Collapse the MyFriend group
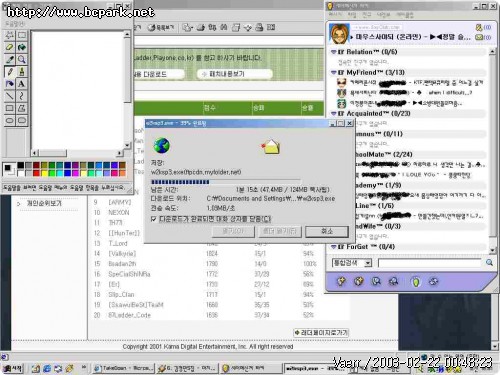The height and width of the screenshot is (375, 500). 333,72
